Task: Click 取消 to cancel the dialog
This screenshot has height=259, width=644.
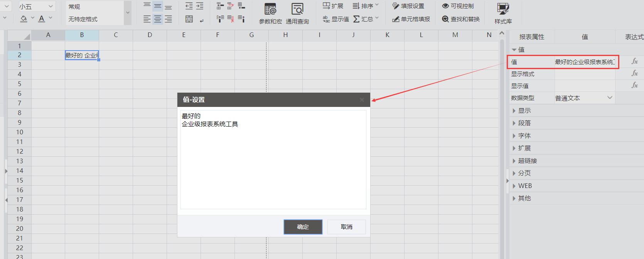Action: (x=346, y=227)
